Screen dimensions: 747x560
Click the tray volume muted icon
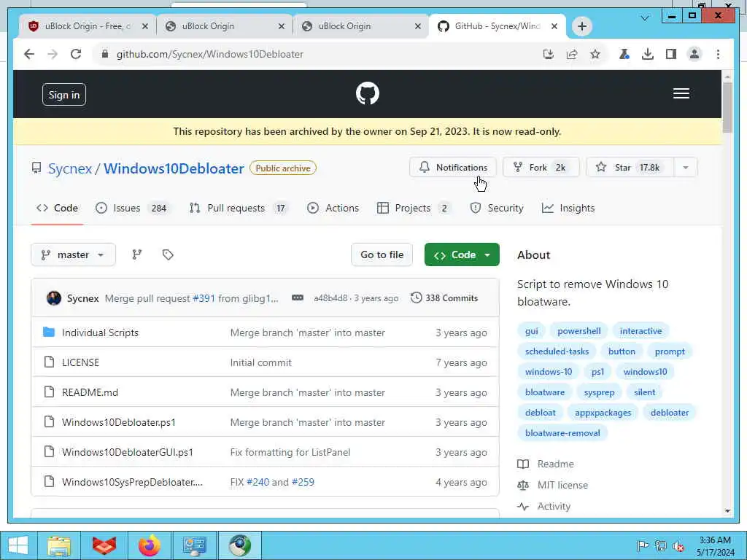(x=678, y=546)
